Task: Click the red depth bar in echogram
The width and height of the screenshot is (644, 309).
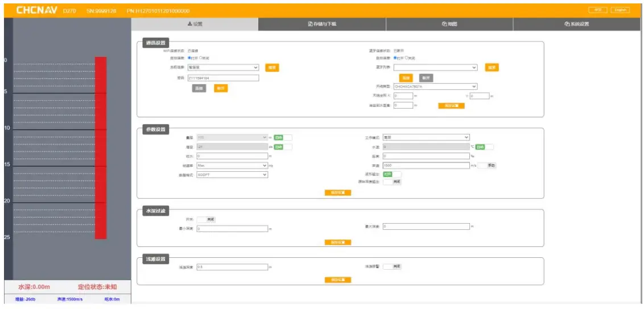Action: click(101, 148)
